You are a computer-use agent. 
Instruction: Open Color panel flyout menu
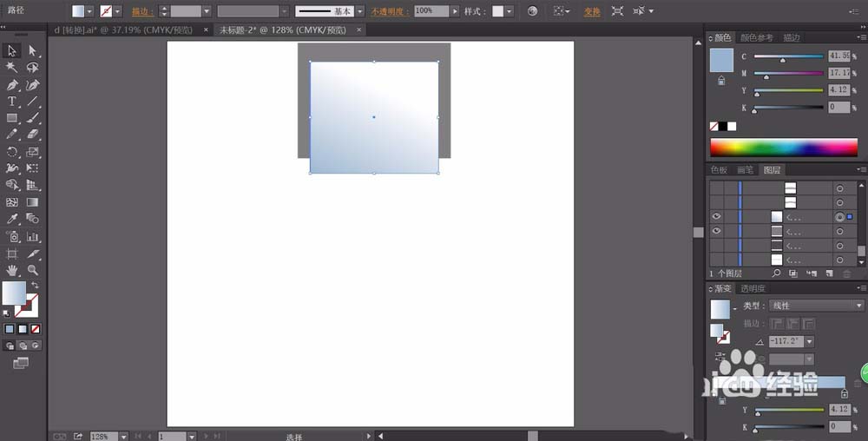point(861,37)
